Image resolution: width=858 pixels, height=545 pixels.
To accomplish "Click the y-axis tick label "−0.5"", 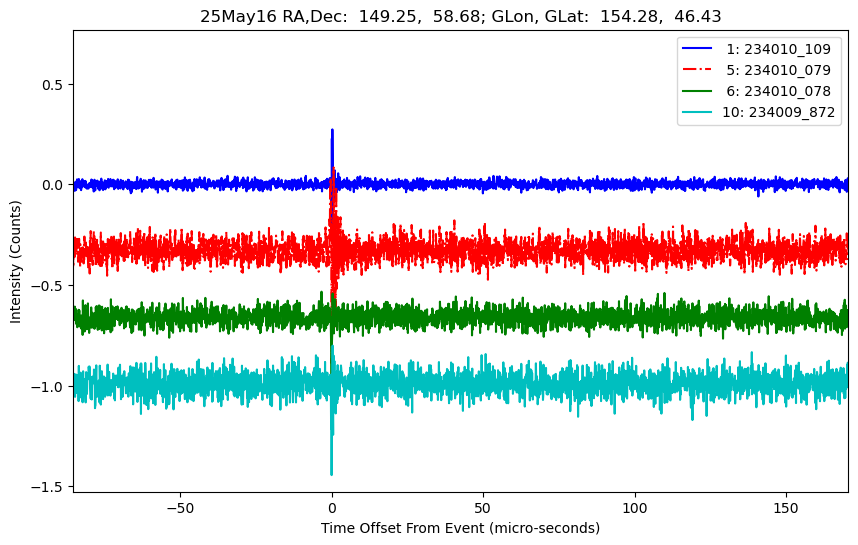I will 47,286.
